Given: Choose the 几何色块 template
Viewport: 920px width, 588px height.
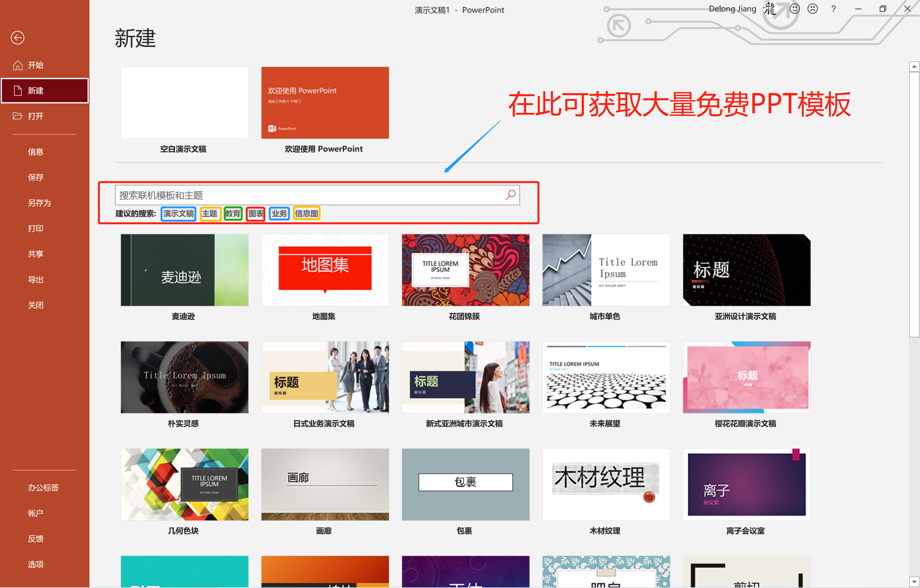Looking at the screenshot, I should (185, 485).
